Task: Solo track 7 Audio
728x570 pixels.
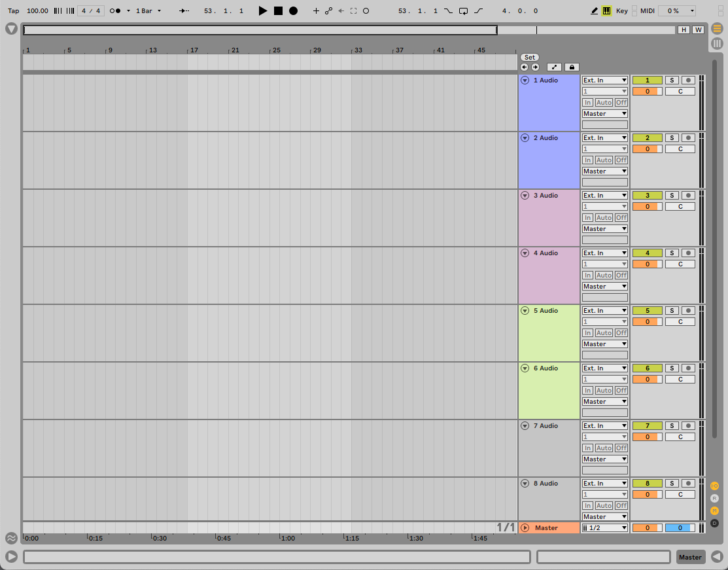Action: pos(672,426)
